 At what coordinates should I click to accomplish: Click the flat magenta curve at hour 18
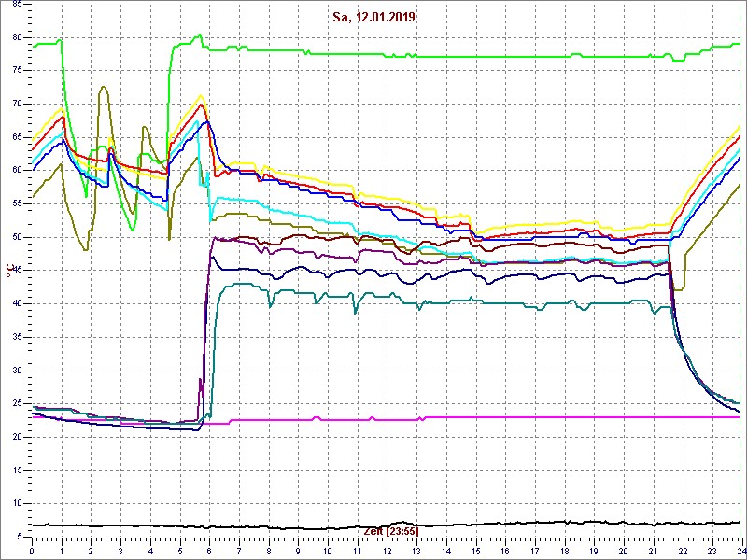[564, 417]
